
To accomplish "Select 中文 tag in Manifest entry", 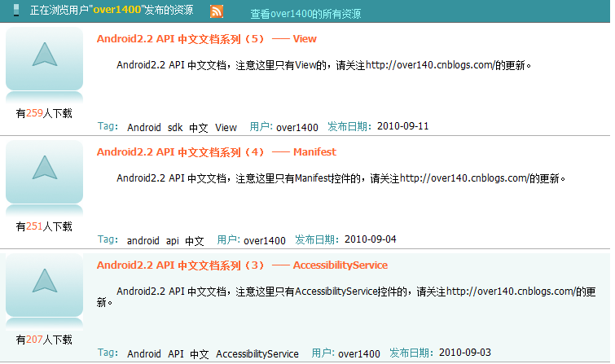I will pos(195,240).
